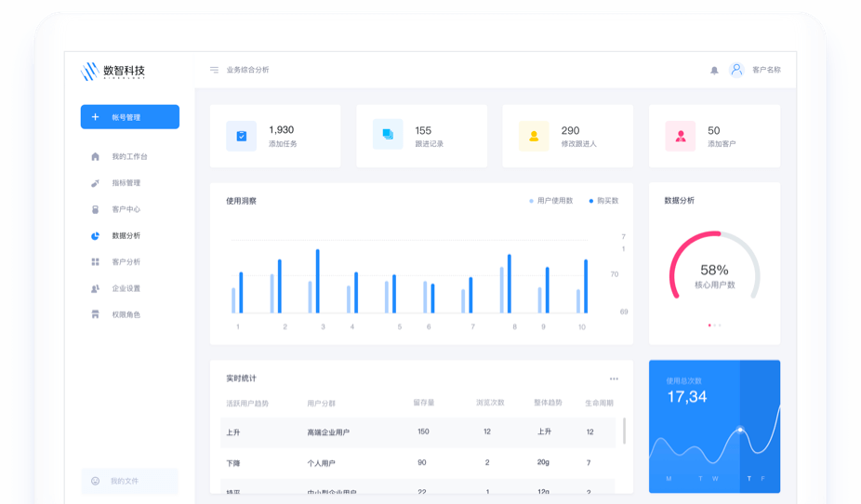The height and width of the screenshot is (504, 861).
Task: Click the 50 添加客户 value
Action: pos(713,131)
